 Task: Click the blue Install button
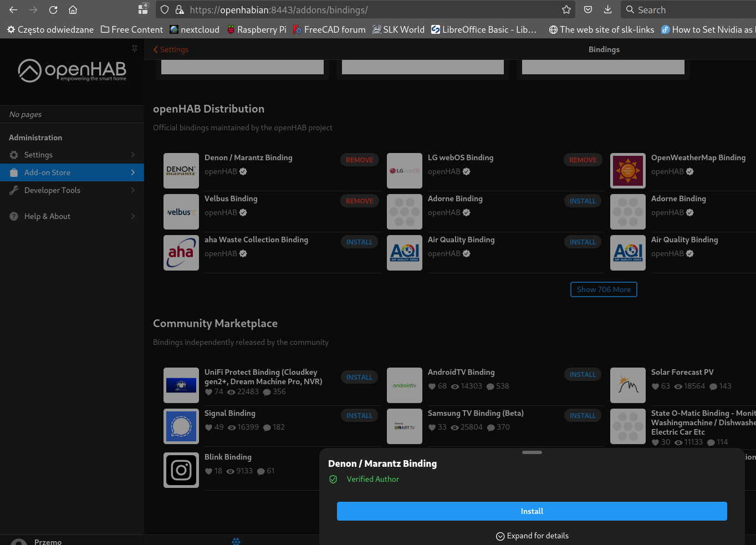click(532, 511)
